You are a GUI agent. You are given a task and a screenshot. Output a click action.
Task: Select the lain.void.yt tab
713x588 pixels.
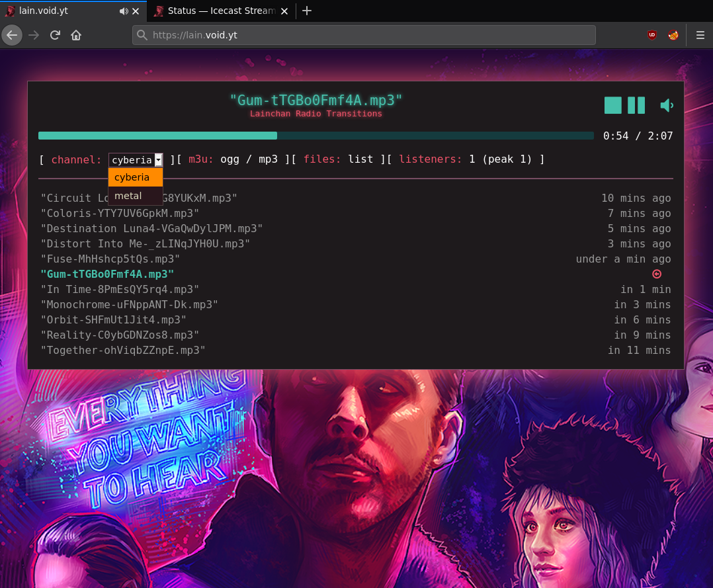click(x=73, y=11)
